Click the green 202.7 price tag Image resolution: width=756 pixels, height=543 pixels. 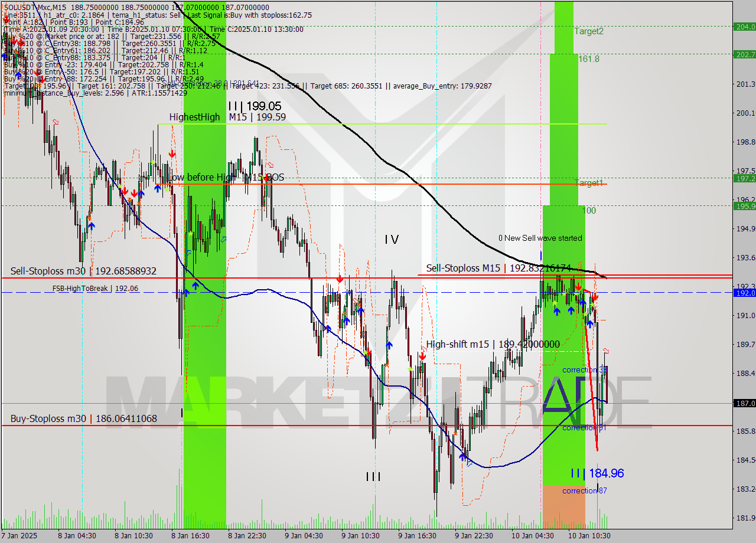744,54
